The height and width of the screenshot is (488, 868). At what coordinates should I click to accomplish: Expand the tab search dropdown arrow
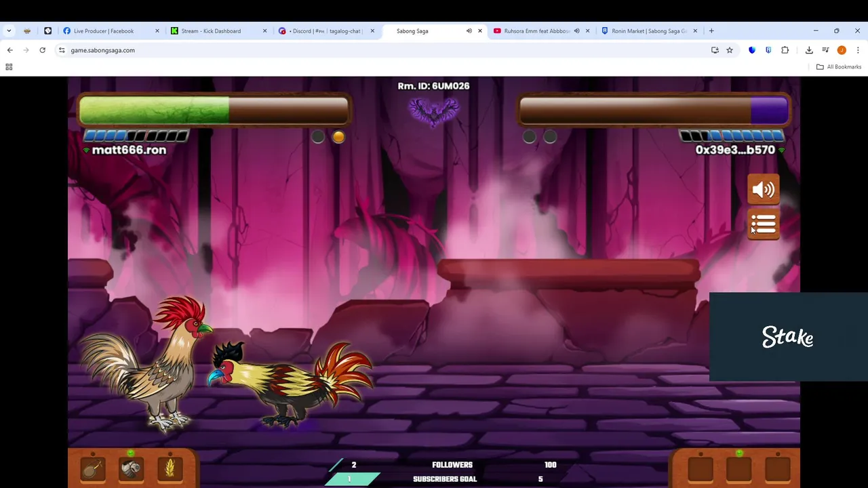pos(9,30)
